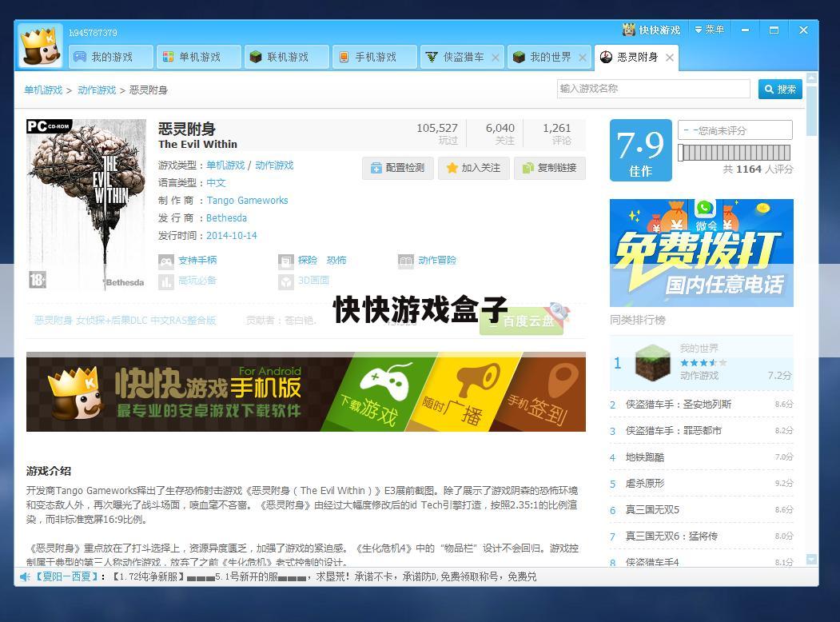
Task: Click the Minecraft grass block thumbnail
Action: [652, 363]
